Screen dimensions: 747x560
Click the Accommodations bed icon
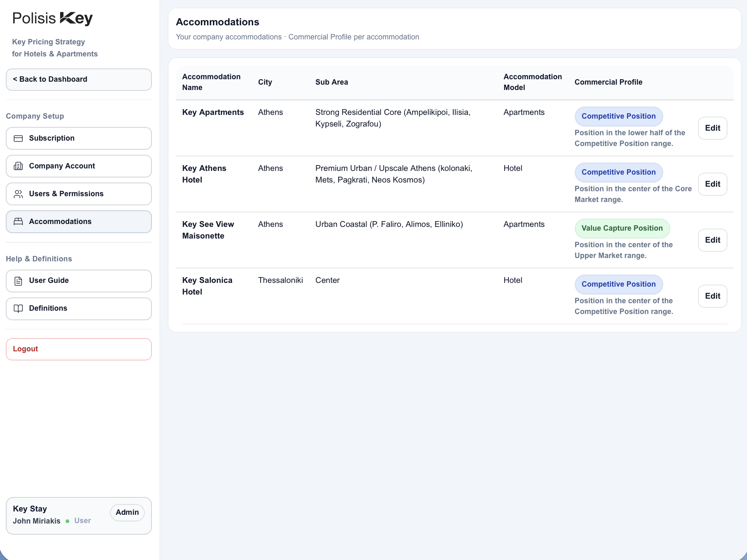[x=18, y=222]
